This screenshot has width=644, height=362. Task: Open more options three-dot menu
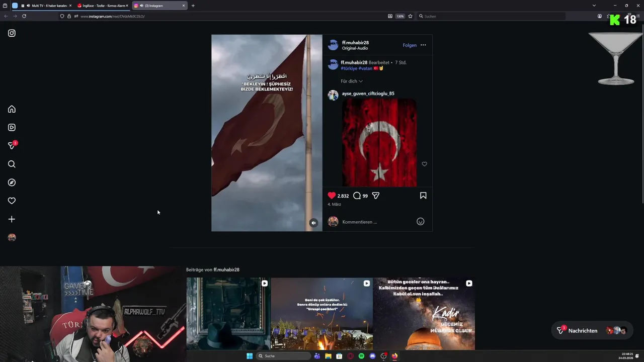click(423, 45)
